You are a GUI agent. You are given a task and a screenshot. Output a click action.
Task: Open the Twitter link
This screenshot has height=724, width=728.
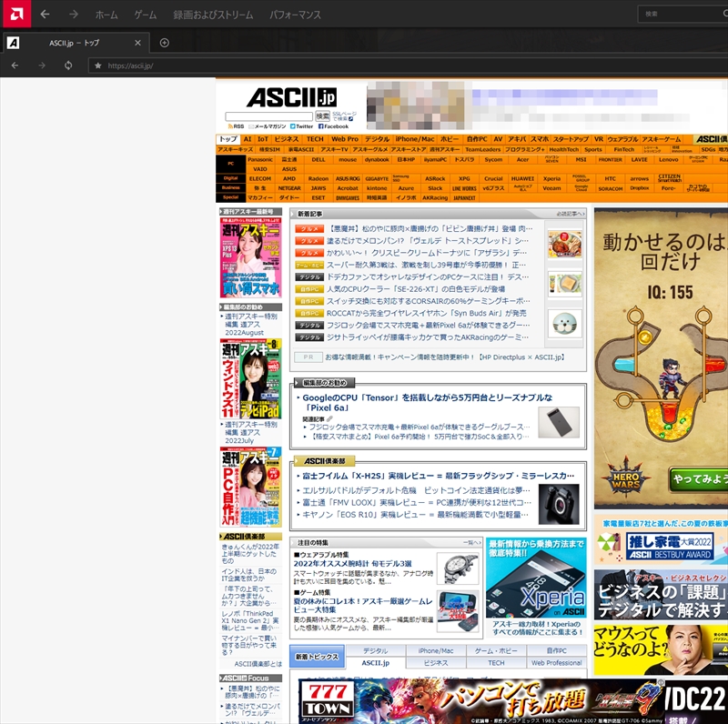(302, 126)
